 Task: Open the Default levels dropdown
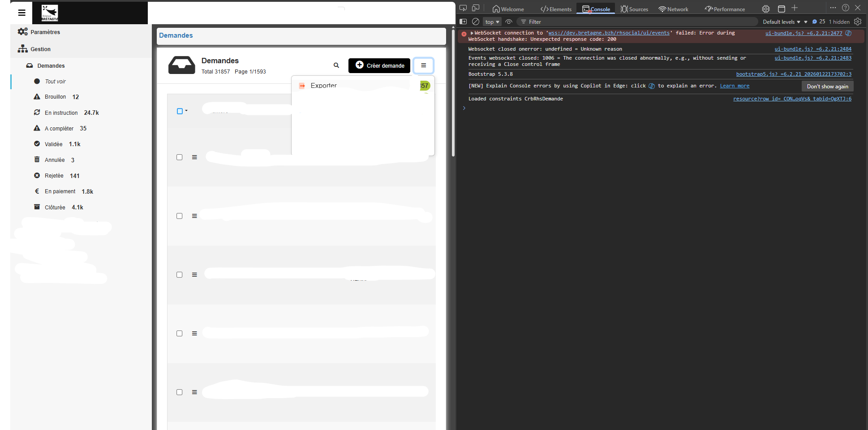click(x=781, y=22)
